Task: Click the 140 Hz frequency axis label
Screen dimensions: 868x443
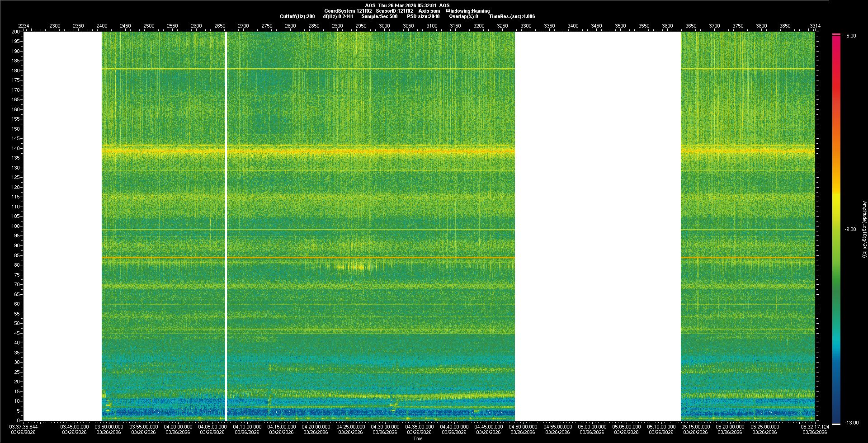Action: pyautogui.click(x=16, y=148)
